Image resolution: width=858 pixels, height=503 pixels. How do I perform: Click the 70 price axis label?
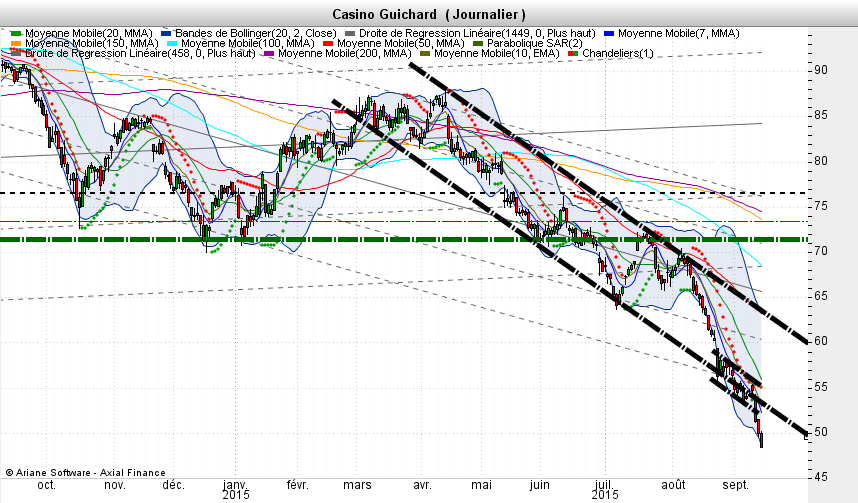[821, 251]
